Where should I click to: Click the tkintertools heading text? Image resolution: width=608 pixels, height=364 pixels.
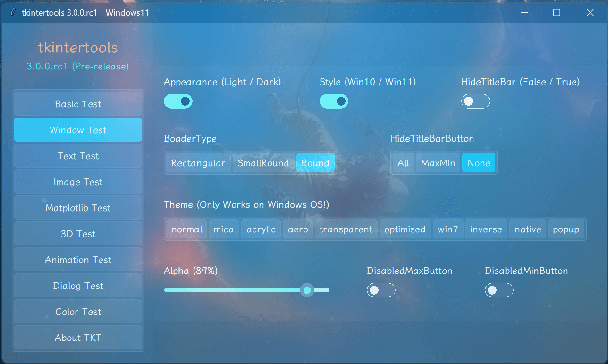(78, 48)
